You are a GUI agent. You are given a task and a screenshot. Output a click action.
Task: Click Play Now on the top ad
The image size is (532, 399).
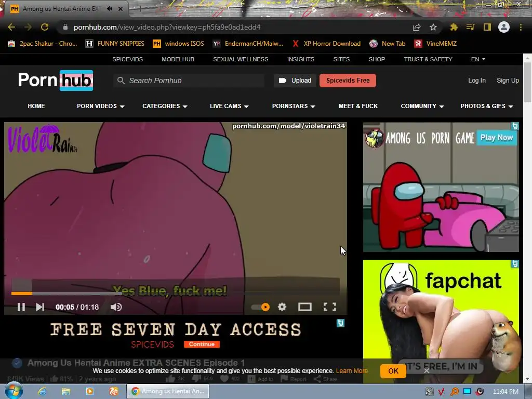point(496,137)
